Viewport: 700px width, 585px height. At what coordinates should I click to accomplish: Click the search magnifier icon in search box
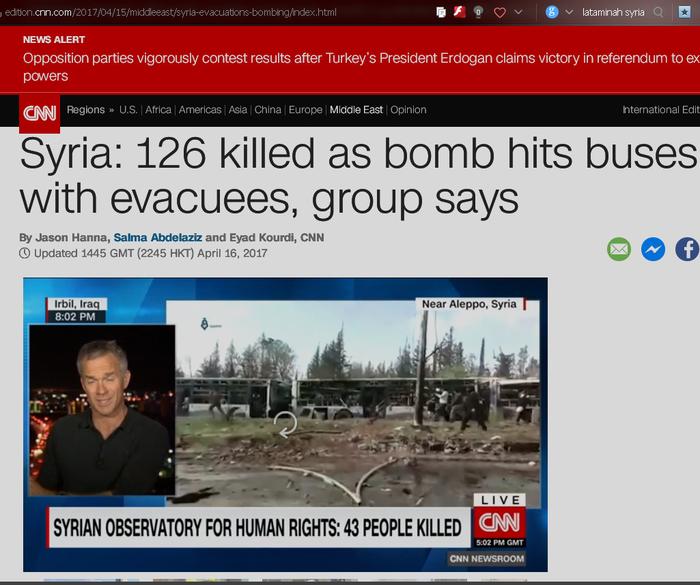[658, 12]
